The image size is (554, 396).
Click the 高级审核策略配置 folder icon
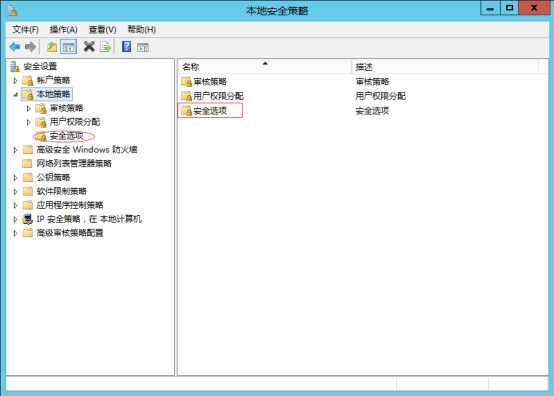(28, 233)
